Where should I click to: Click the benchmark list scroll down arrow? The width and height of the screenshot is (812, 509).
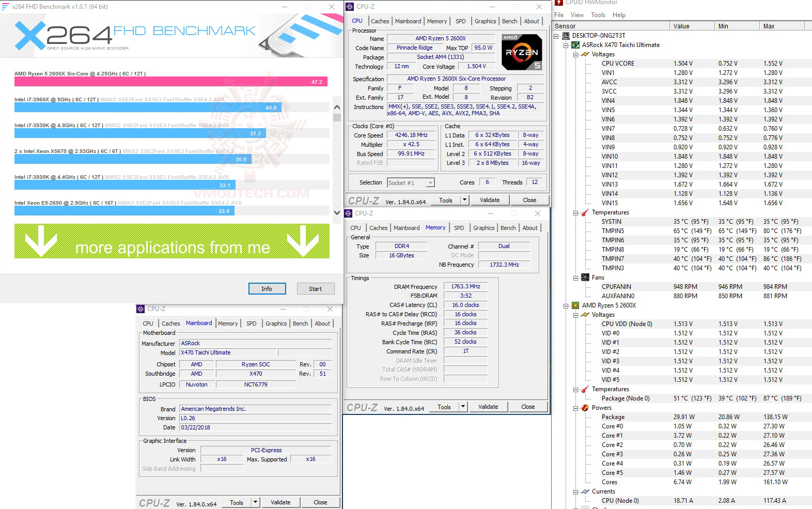pyautogui.click(x=337, y=212)
